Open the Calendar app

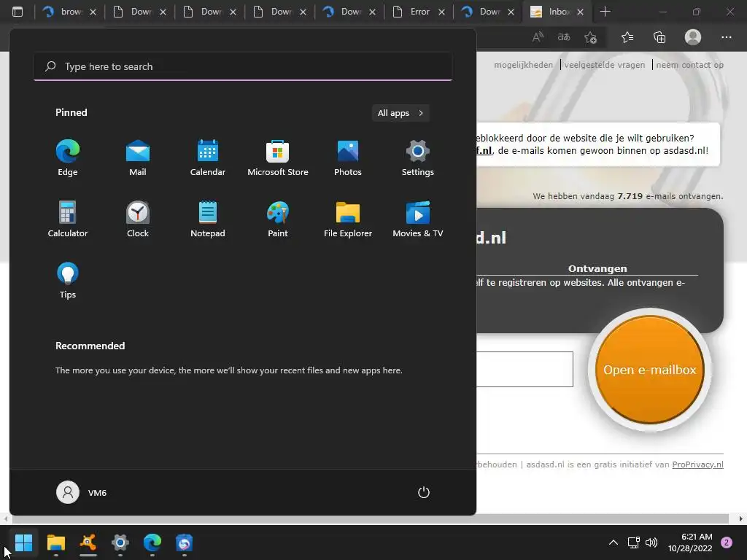pos(208,158)
